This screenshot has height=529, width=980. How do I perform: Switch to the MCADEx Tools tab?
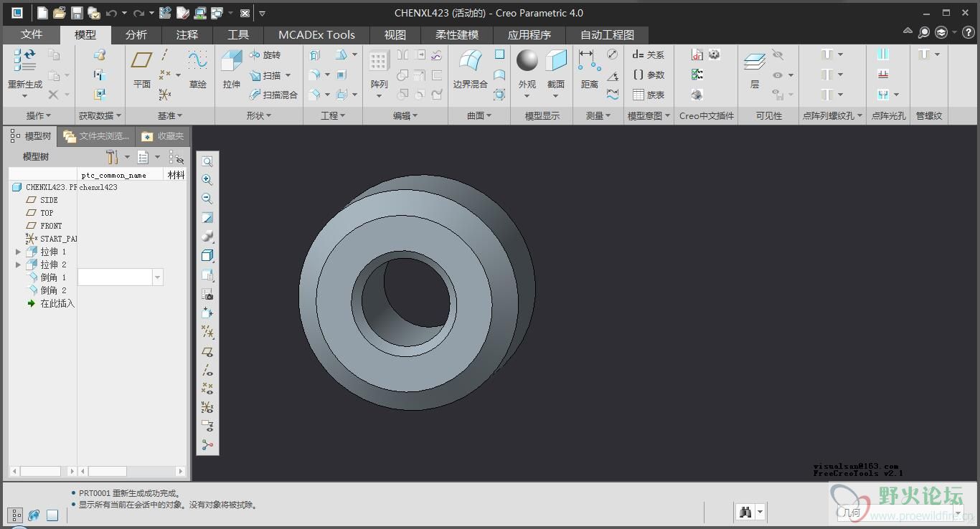316,34
